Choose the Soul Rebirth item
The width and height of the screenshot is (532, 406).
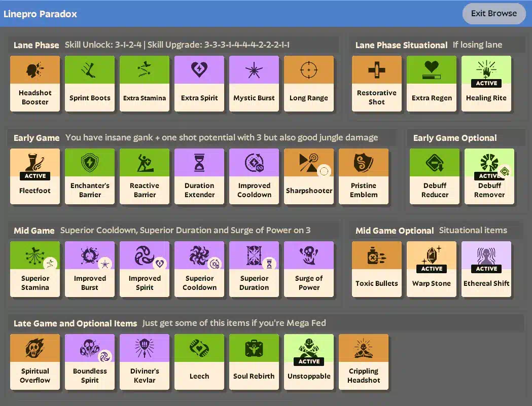click(x=254, y=362)
